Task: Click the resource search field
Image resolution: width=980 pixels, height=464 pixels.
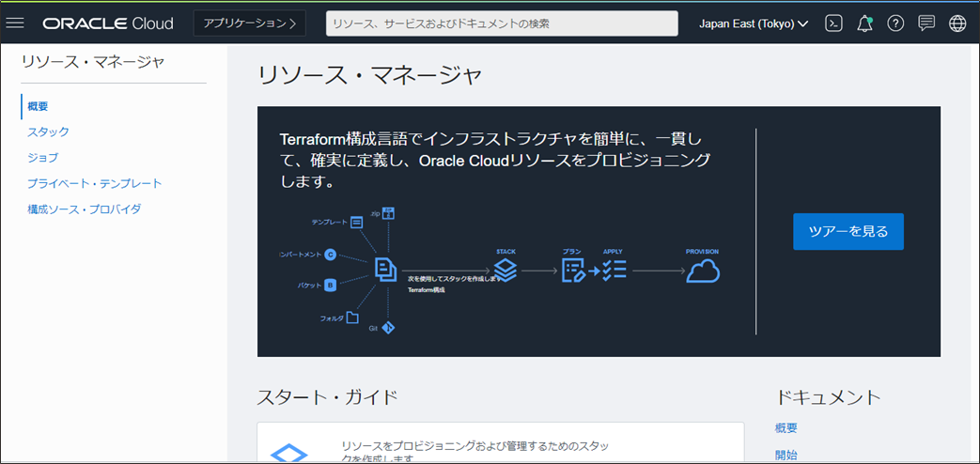Action: pyautogui.click(x=502, y=23)
